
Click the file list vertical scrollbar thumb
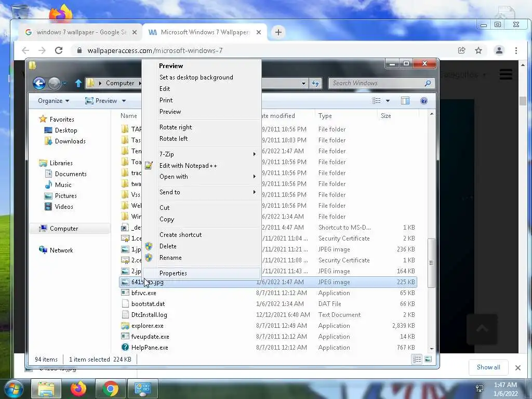431,263
